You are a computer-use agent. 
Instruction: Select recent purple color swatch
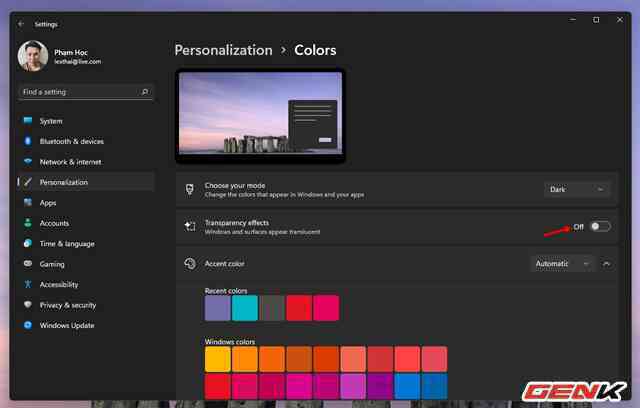[x=218, y=308]
